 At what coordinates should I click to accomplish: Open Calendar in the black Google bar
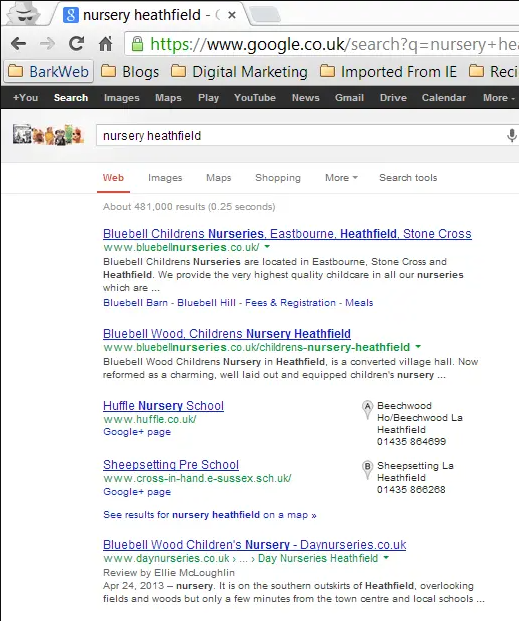click(444, 97)
